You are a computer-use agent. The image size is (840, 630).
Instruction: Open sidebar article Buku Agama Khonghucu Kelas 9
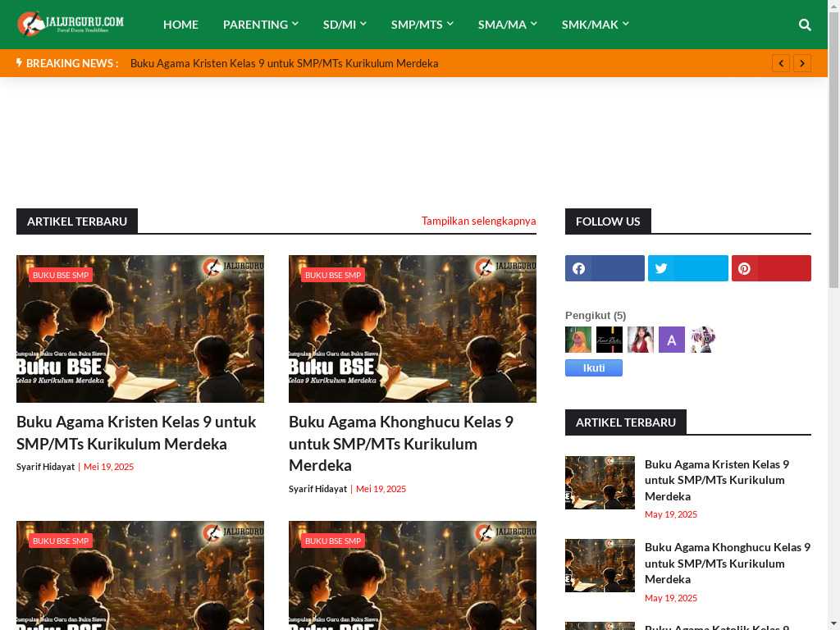pos(728,563)
